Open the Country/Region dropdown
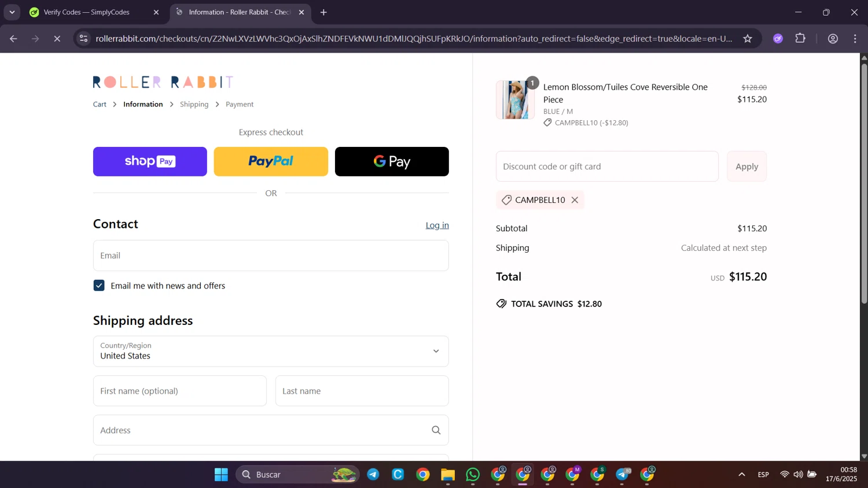Image resolution: width=868 pixels, height=488 pixels. coord(271,351)
